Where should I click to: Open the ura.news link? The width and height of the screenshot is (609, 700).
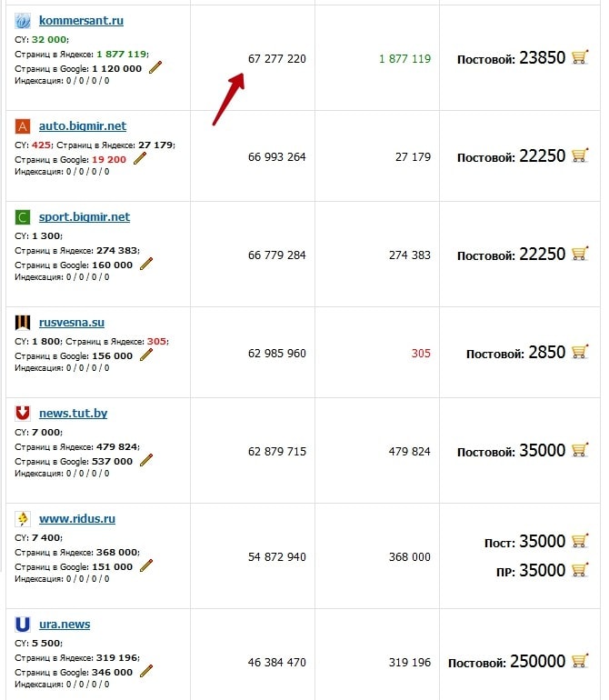(65, 624)
